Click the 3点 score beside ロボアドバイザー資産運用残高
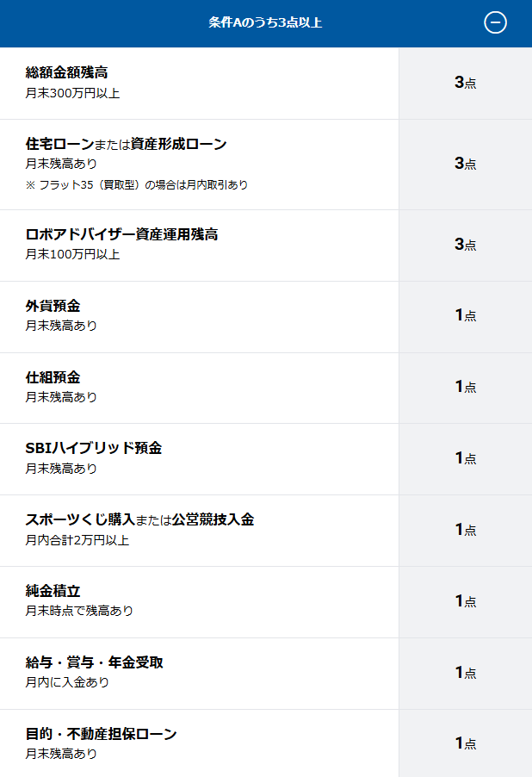This screenshot has width=532, height=777. click(x=465, y=245)
